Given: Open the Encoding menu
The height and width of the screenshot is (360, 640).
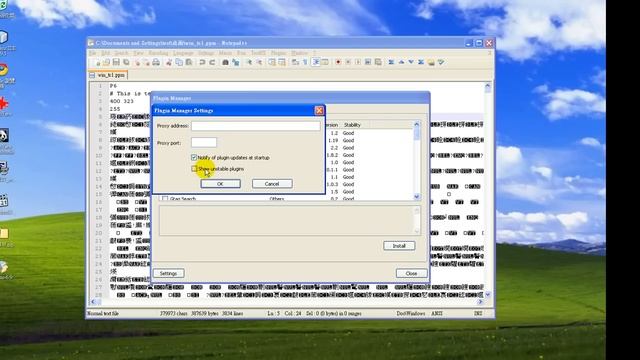Looking at the screenshot, I should [x=158, y=53].
